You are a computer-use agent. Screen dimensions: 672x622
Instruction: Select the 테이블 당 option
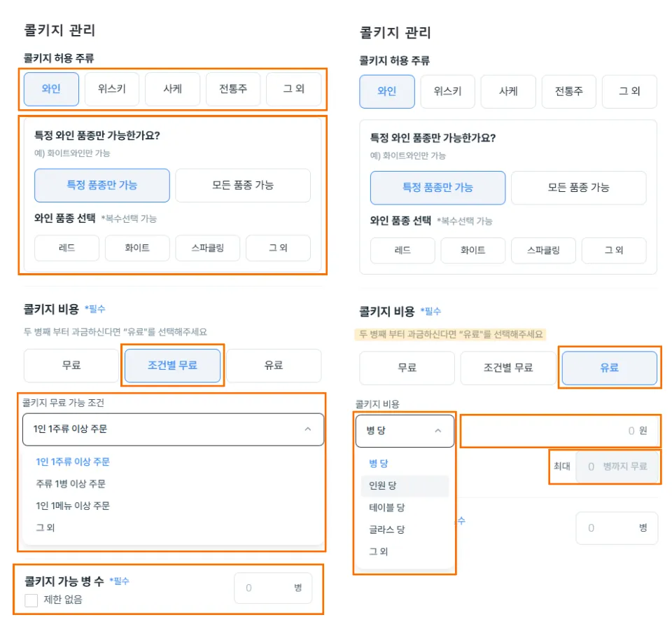387,507
